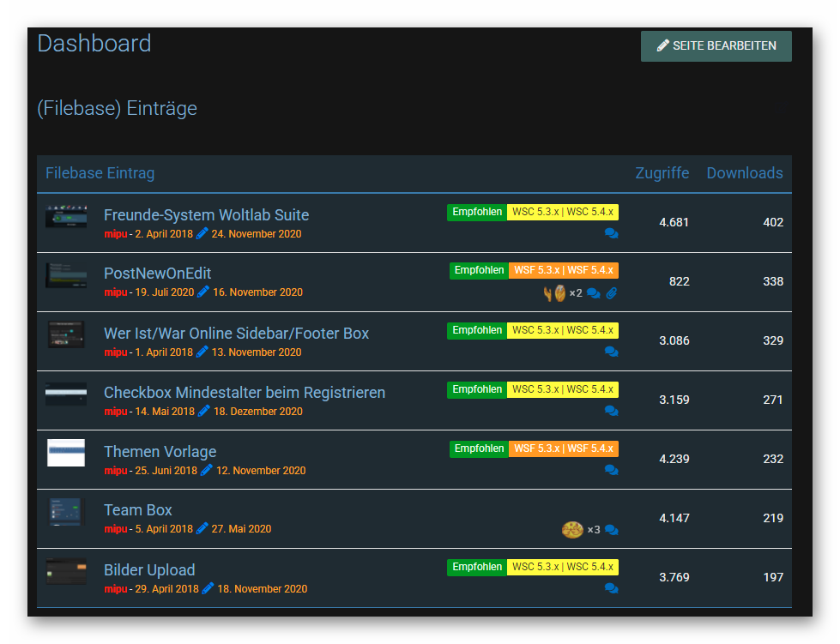Click the SEITE BEARBEITEN button
Viewport: 840px width, 644px height.
tap(716, 46)
